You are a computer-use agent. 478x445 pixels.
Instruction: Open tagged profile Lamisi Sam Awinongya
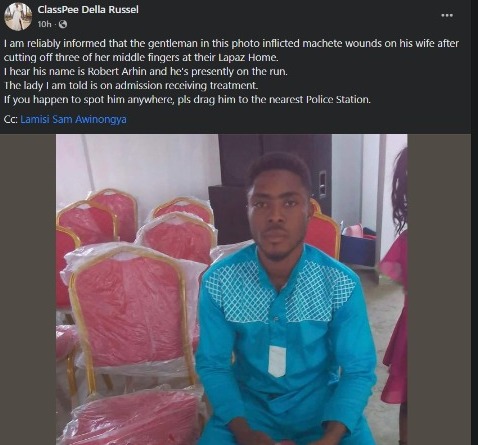[x=73, y=119]
